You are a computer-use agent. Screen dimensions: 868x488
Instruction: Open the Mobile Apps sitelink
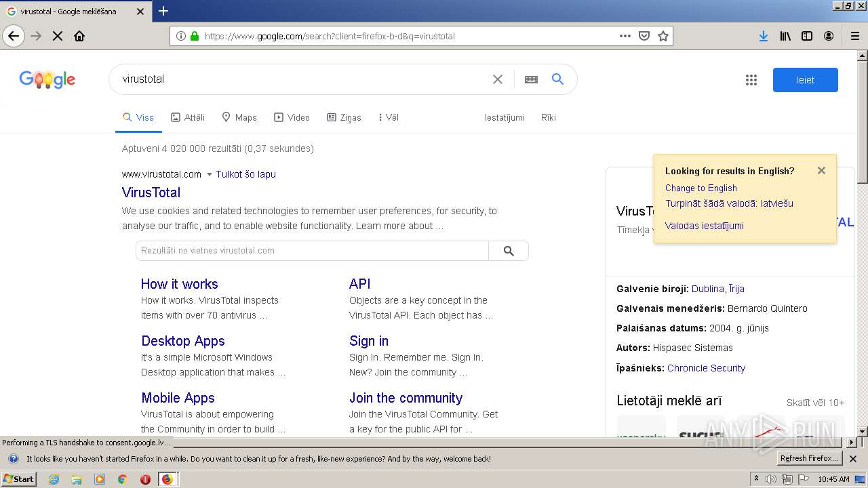tap(178, 398)
